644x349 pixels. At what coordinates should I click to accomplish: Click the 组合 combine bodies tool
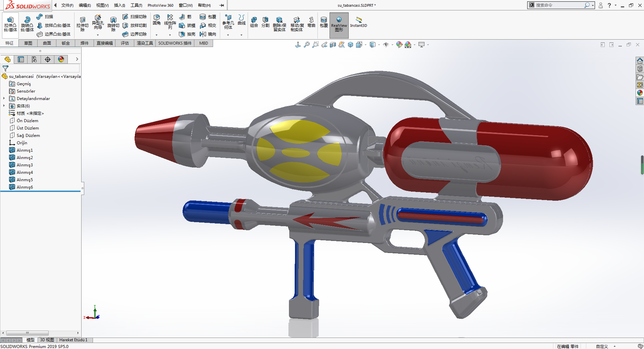[254, 22]
